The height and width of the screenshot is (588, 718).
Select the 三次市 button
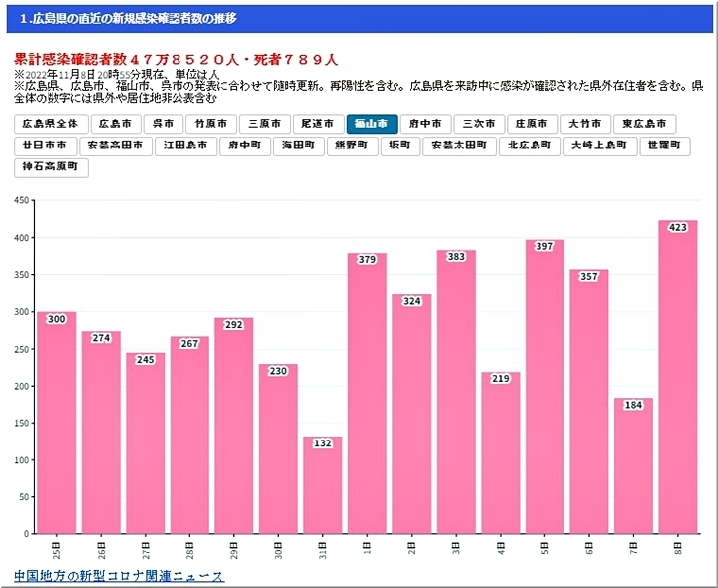click(x=478, y=125)
